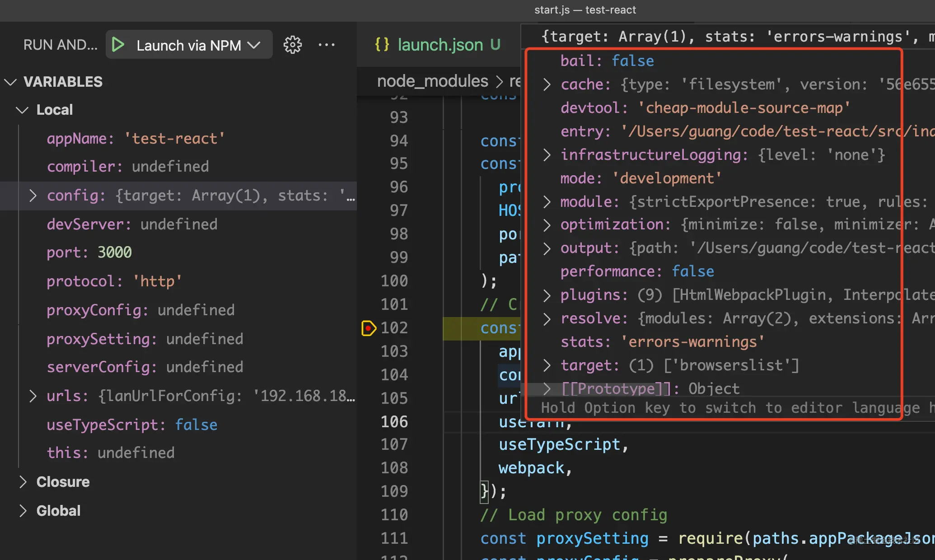Click node_modules in the breadcrumb
The image size is (935, 560).
pos(432,81)
